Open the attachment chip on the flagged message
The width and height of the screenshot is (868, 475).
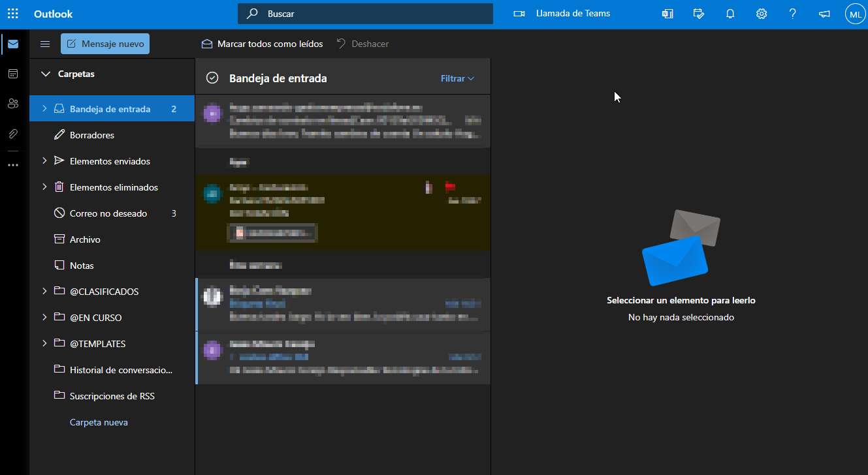(x=271, y=232)
